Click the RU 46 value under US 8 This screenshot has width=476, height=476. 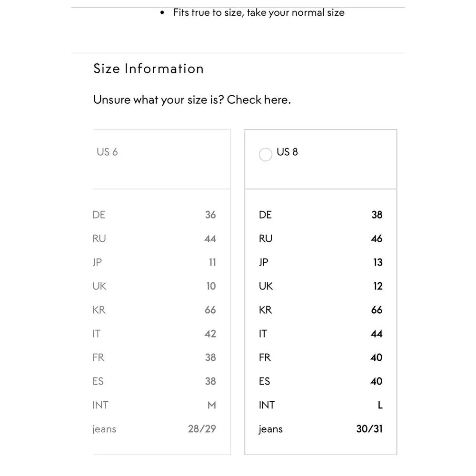pos(376,238)
